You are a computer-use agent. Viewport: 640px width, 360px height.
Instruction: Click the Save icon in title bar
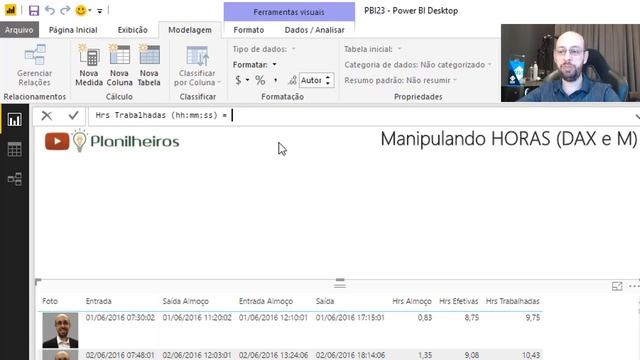click(x=34, y=10)
